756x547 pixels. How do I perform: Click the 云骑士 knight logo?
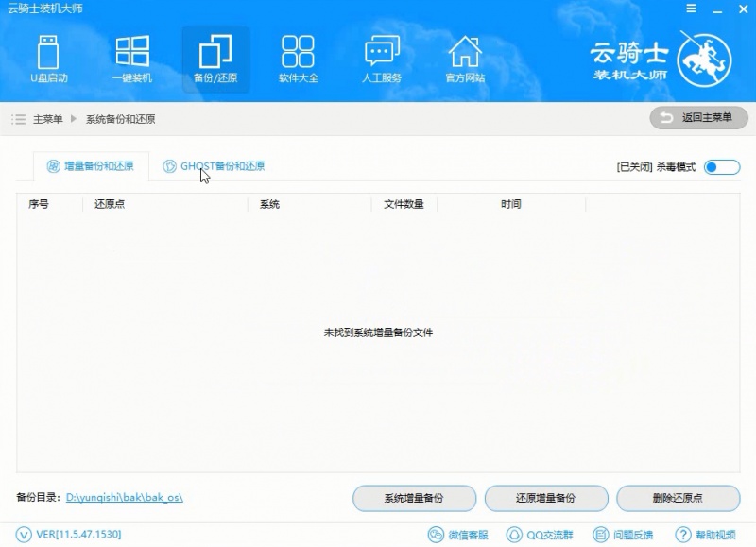[x=704, y=60]
